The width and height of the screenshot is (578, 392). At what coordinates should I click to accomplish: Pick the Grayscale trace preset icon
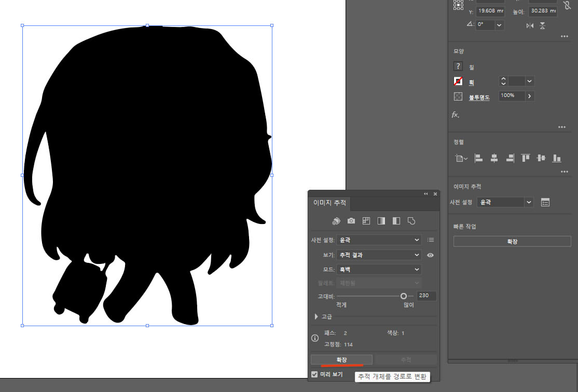click(381, 221)
